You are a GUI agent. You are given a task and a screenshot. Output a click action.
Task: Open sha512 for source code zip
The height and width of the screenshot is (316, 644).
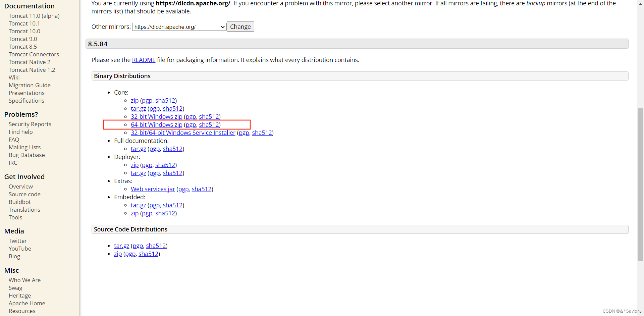click(148, 254)
